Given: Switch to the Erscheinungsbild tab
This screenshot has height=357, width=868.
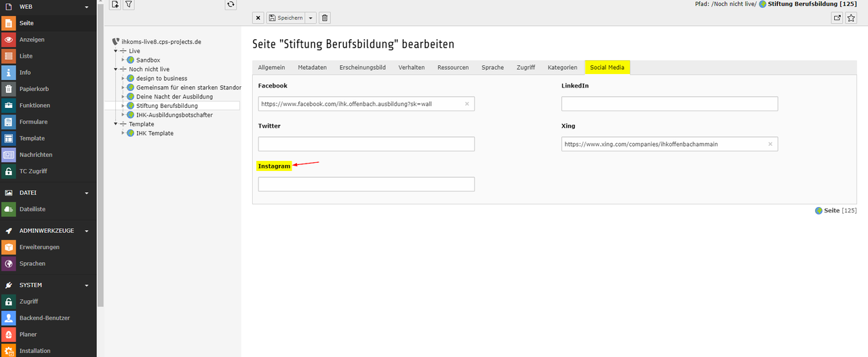Looking at the screenshot, I should (362, 67).
